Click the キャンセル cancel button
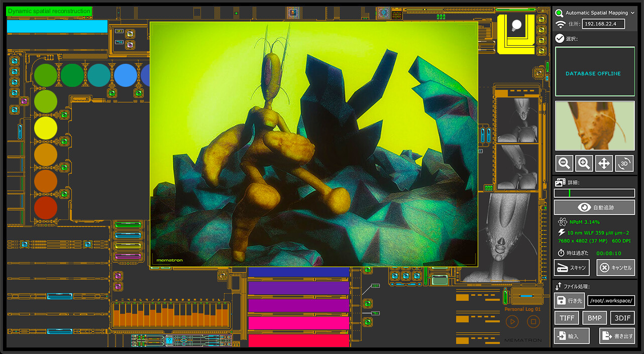Screen dimensions: 644x354 [615, 268]
